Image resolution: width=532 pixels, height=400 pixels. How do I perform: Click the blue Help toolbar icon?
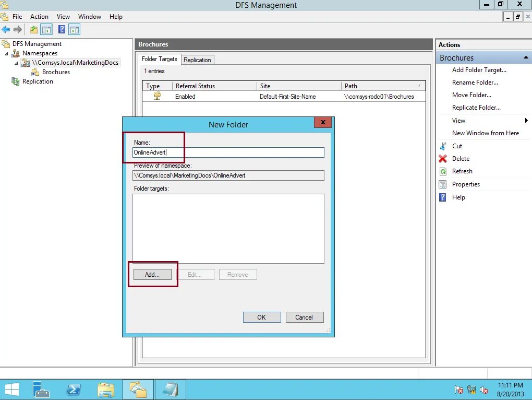pyautogui.click(x=62, y=29)
